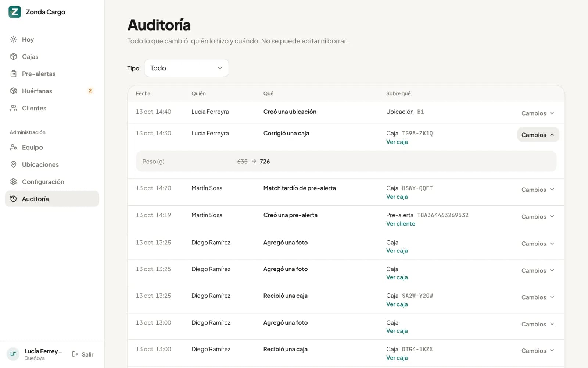This screenshot has height=368, width=588.
Task: Click the Equipo user-gear icon
Action: tap(14, 147)
